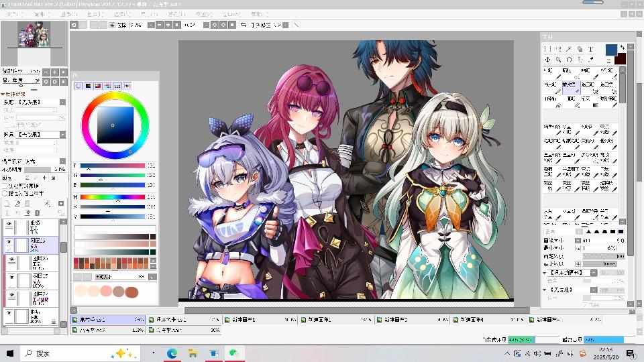Swap foreground and background colors arrow

click(x=623, y=48)
